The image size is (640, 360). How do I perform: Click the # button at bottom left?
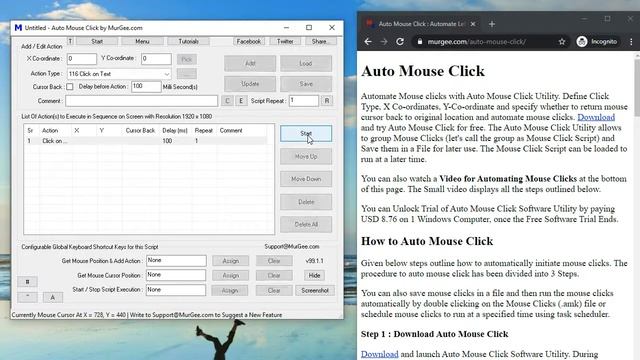pos(27,282)
